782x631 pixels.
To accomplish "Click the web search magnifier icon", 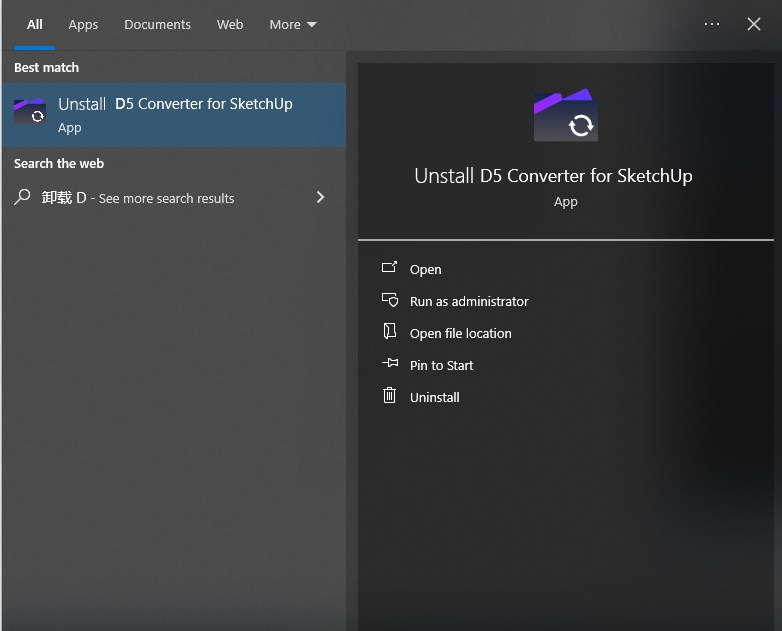I will 22,198.
